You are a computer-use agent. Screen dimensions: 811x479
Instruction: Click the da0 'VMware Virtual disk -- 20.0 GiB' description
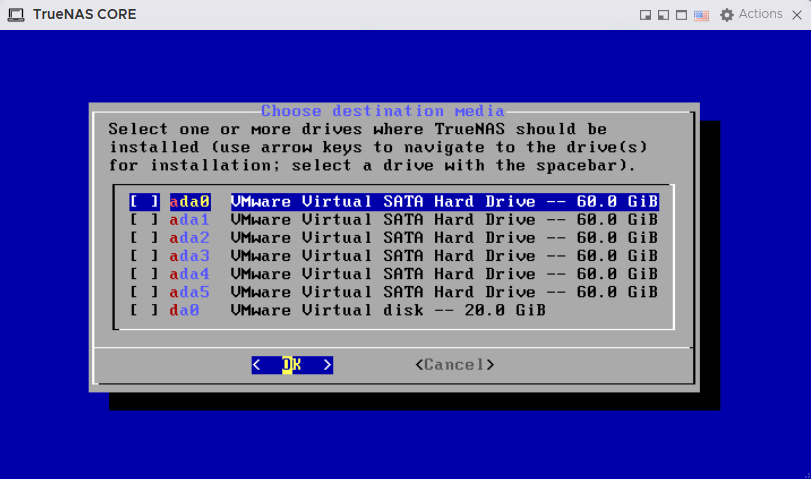(x=388, y=310)
